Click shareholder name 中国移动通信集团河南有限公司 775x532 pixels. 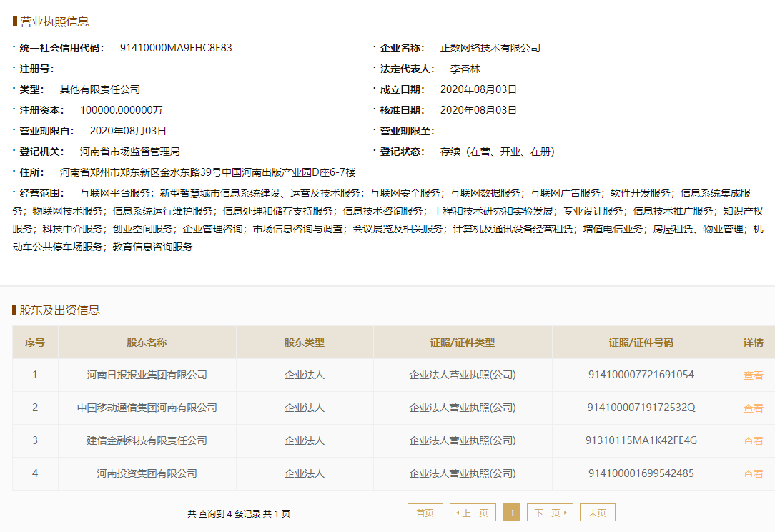147,408
